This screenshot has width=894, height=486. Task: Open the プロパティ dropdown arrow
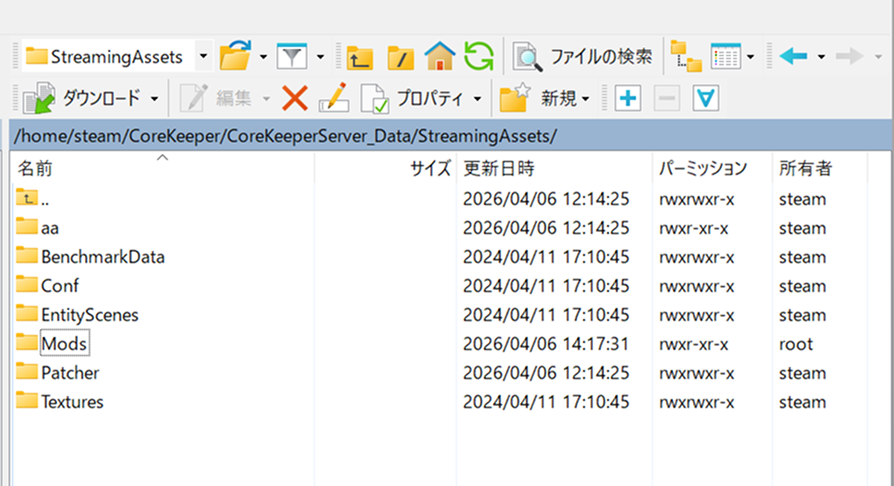click(x=478, y=98)
